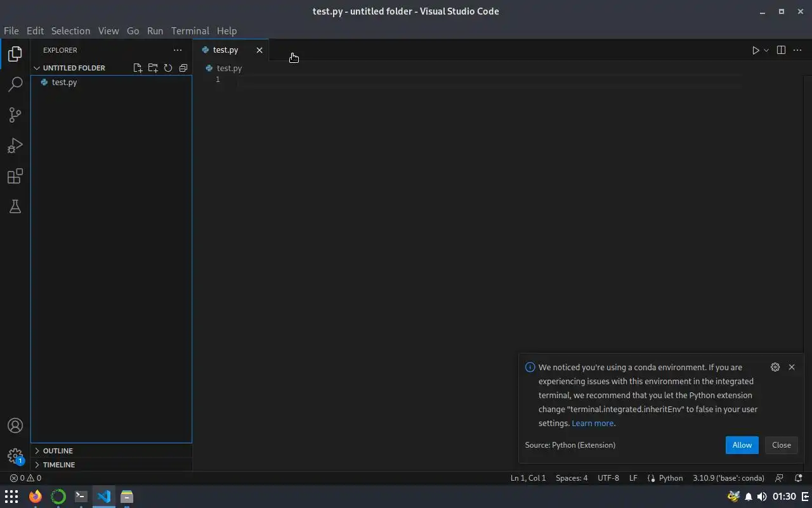Open the green circular app in taskbar
This screenshot has width=812, height=508.
click(58, 497)
